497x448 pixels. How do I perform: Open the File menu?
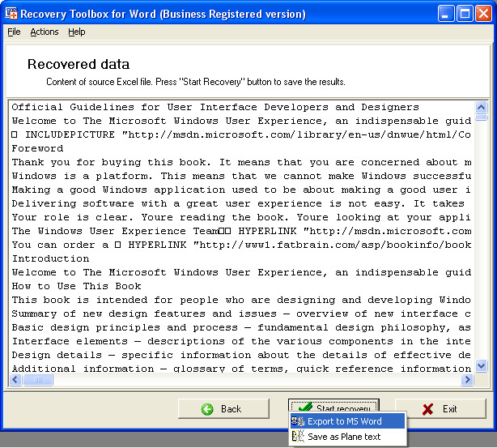14,32
